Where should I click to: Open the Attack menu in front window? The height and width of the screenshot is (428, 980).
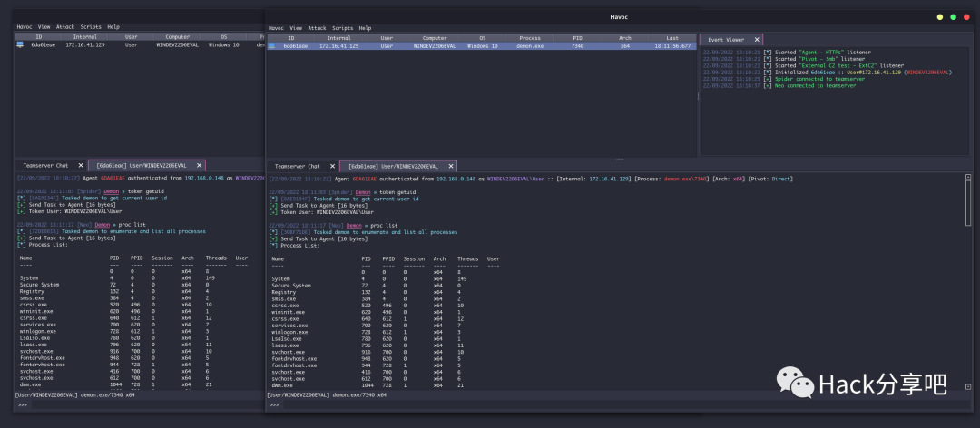pyautogui.click(x=317, y=28)
